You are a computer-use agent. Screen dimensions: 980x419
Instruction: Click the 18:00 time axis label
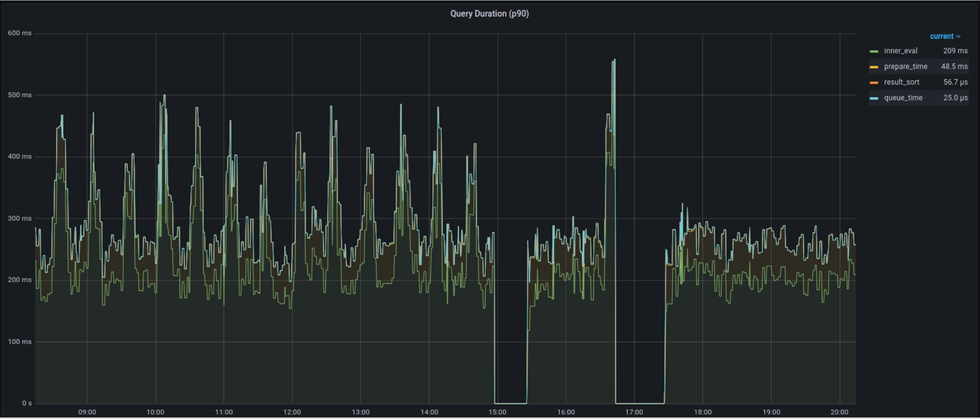click(702, 412)
